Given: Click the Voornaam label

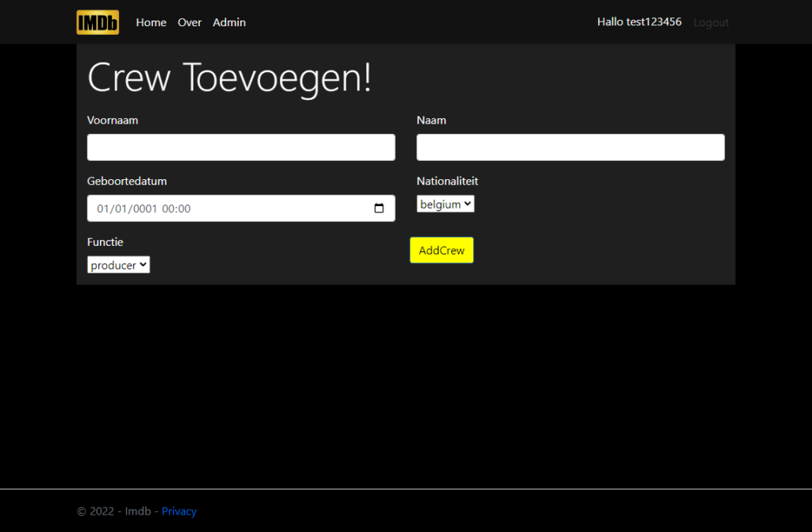Looking at the screenshot, I should pos(113,121).
